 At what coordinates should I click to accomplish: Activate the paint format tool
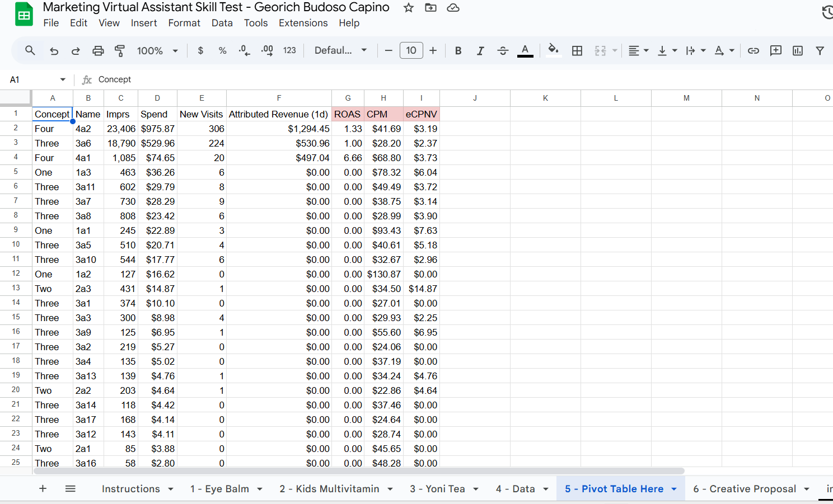coord(120,51)
